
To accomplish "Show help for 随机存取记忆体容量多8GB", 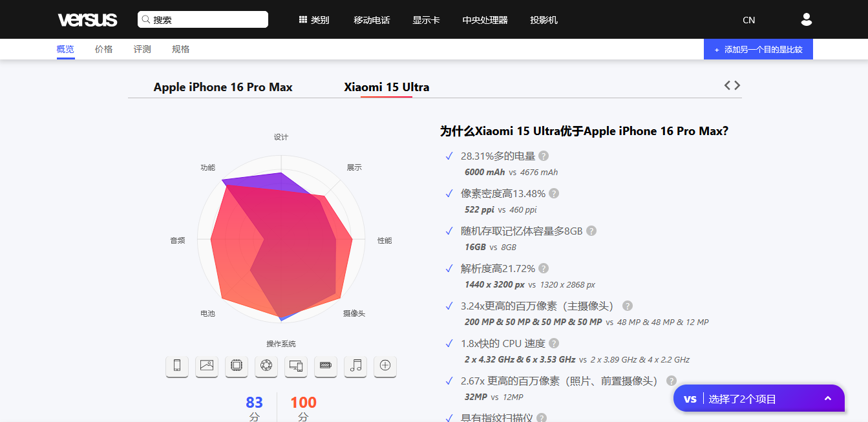I will pyautogui.click(x=591, y=231).
